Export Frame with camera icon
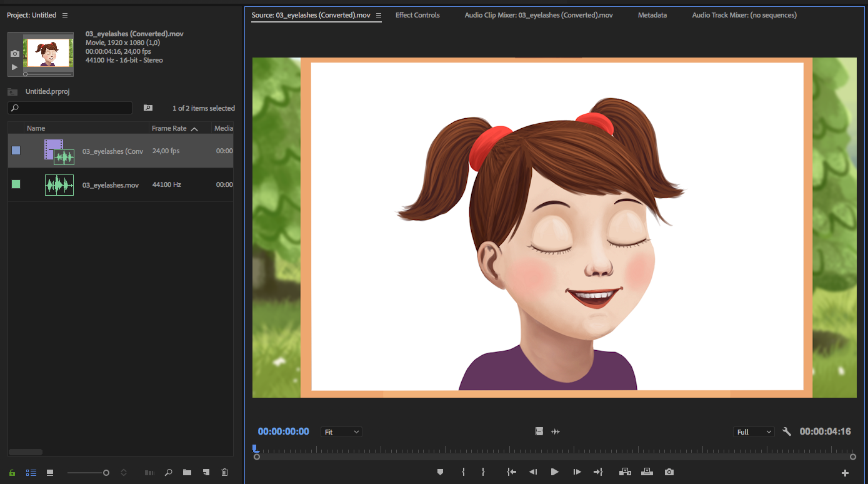The height and width of the screenshot is (484, 868). pos(669,472)
